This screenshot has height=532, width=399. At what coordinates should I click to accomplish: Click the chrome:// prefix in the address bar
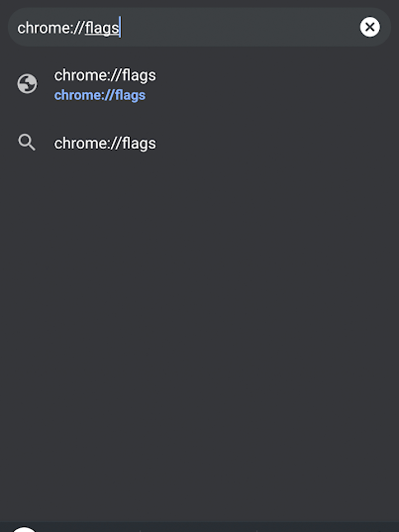50,28
